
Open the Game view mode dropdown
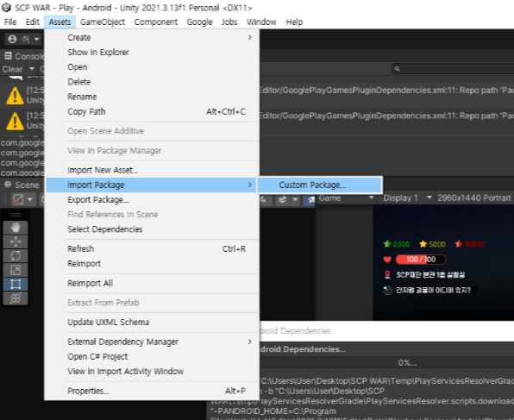tap(346, 197)
